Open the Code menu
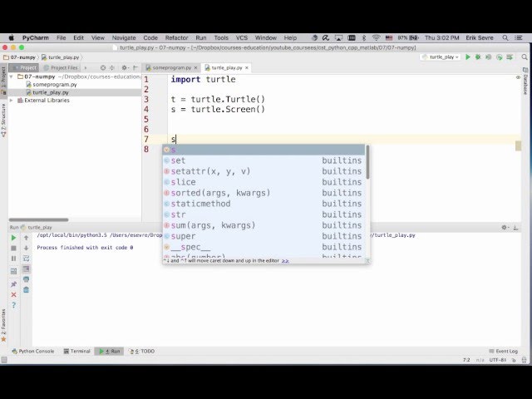Viewport: 532px width, 399px height. click(x=150, y=37)
